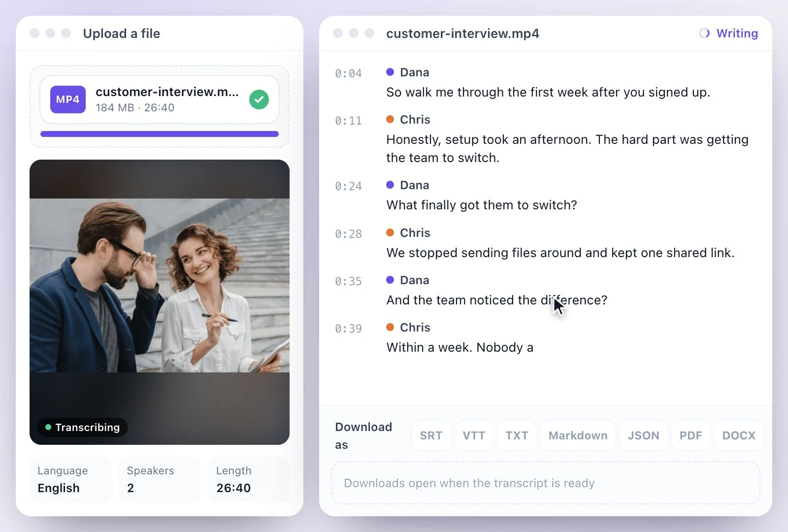Click the Writing status label
Image resolution: width=788 pixels, height=532 pixels.
(737, 33)
